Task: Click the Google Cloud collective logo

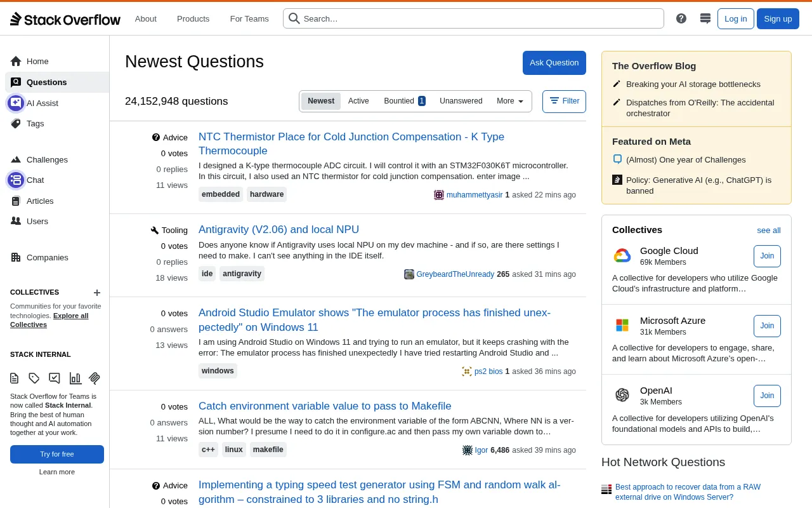Action: pos(622,256)
